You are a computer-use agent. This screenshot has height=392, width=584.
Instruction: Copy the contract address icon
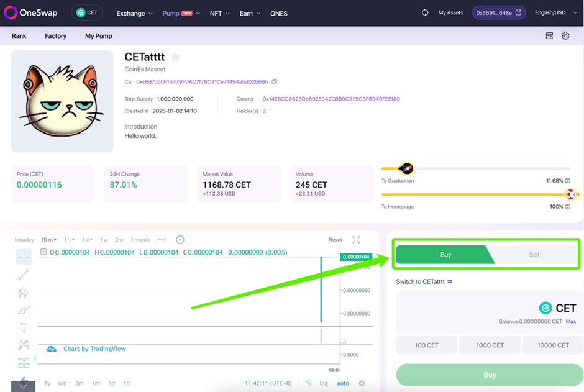pos(275,81)
